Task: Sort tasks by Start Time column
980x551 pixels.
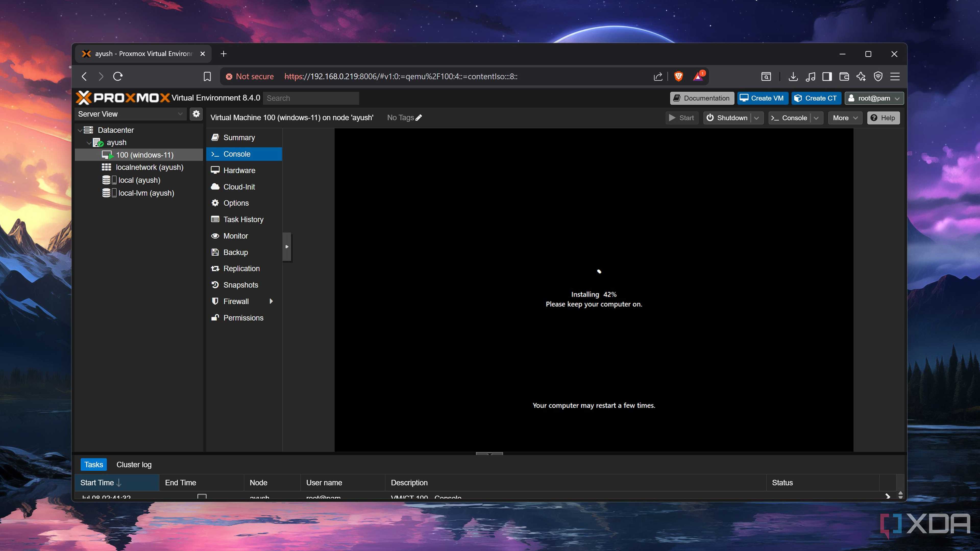Action: point(117,483)
